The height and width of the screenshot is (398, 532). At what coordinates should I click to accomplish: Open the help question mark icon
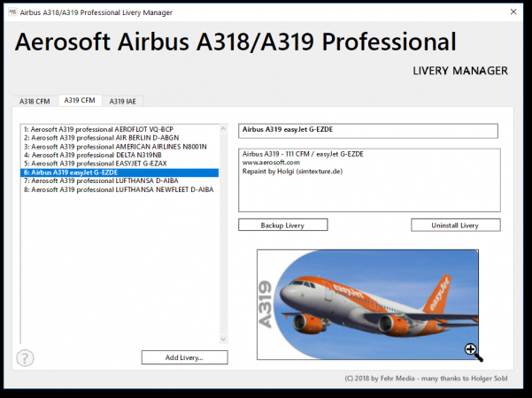tap(25, 358)
